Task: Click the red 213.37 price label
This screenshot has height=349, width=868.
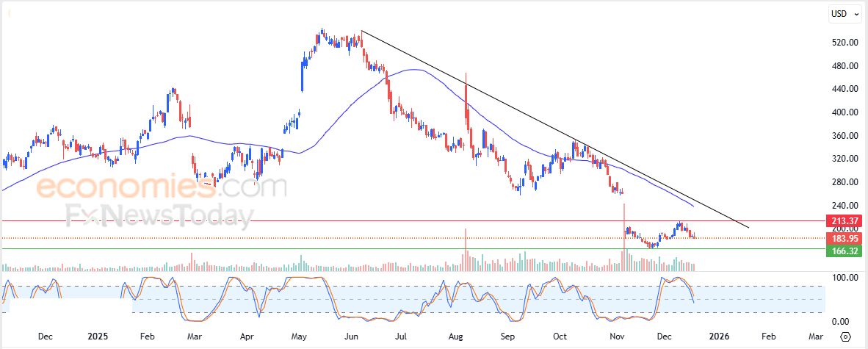Action: pyautogui.click(x=845, y=221)
